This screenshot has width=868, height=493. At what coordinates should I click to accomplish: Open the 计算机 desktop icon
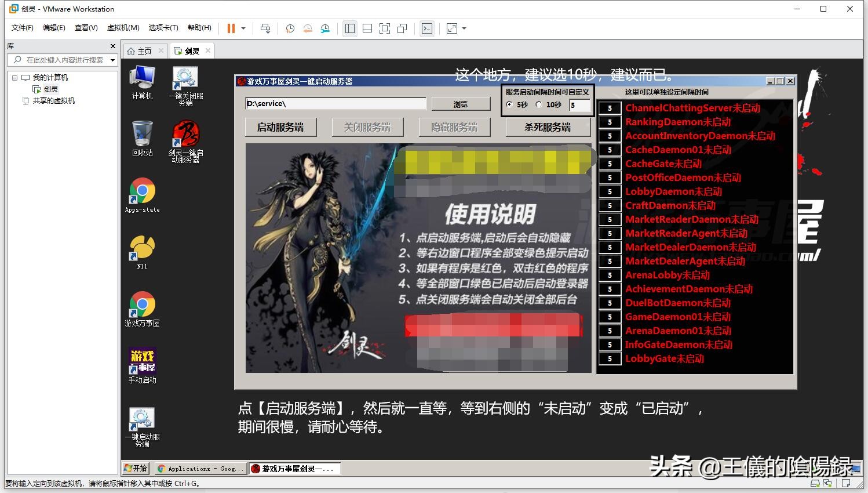click(x=142, y=83)
